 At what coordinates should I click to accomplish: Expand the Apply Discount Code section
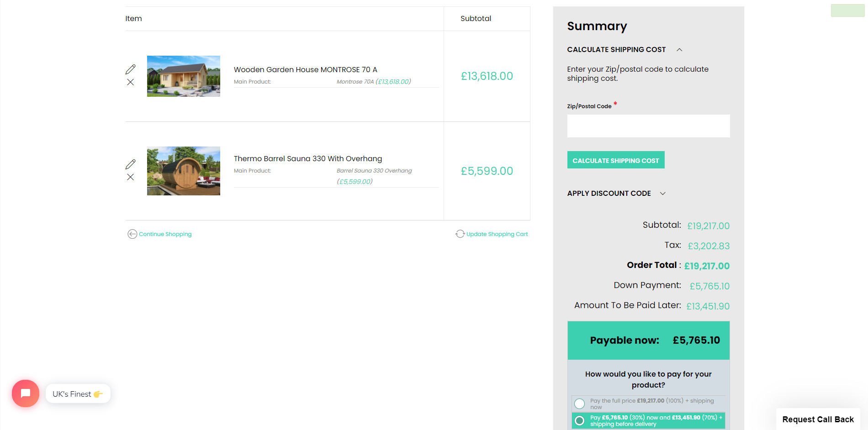(x=663, y=194)
